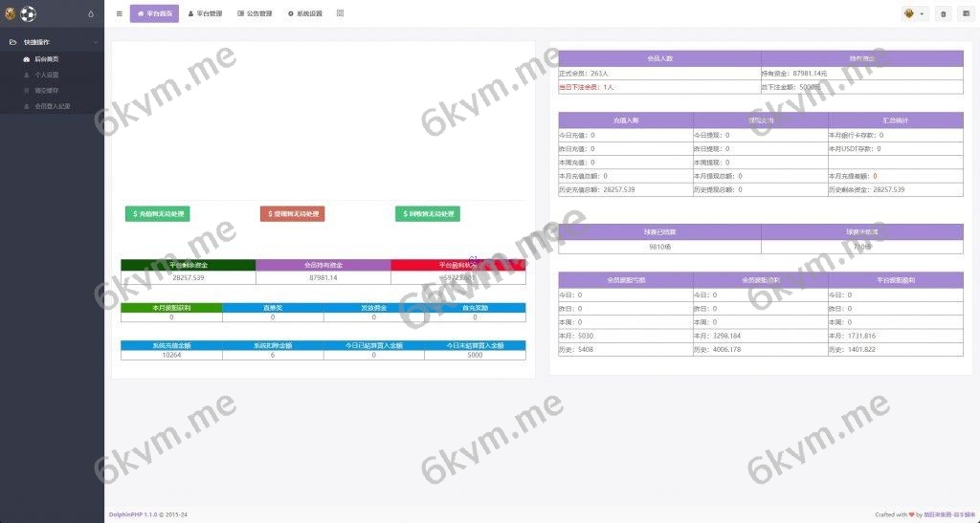Click the dark green 平台剩余资金 header
Image resolution: width=980 pixels, height=523 pixels.
[x=189, y=265]
